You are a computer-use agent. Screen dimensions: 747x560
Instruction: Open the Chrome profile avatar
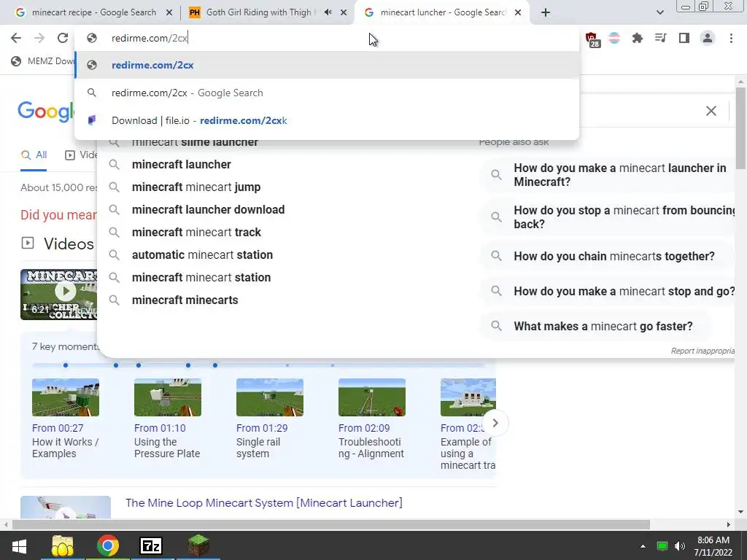click(x=708, y=38)
